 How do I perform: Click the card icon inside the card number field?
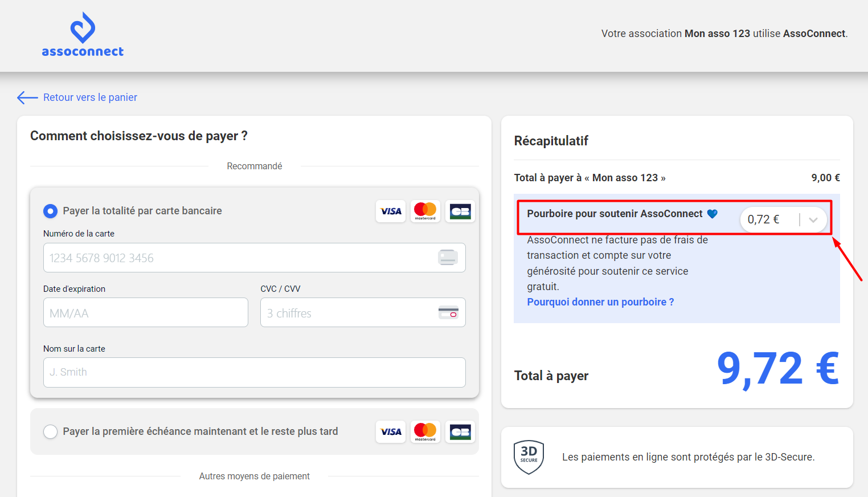448,258
